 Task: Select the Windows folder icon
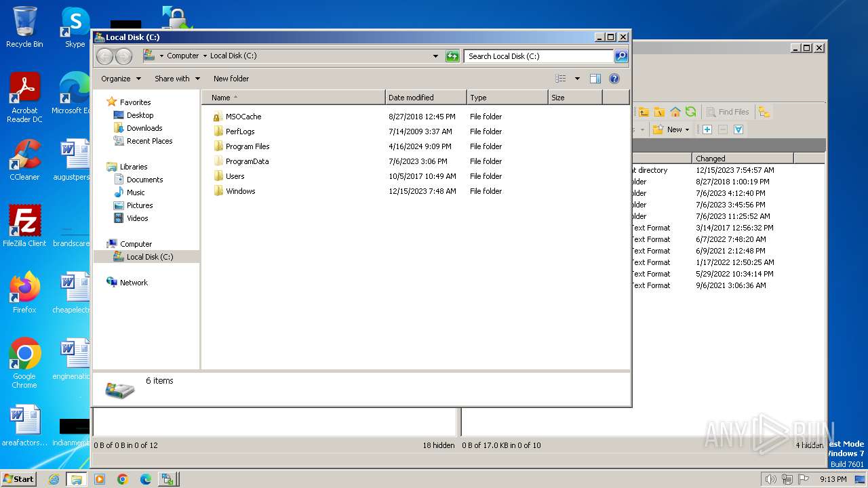(x=218, y=191)
